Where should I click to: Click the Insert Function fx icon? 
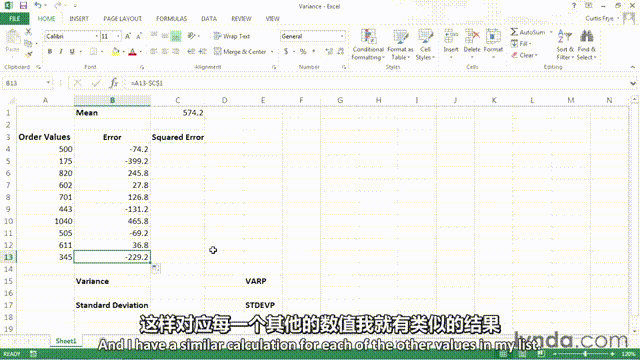(x=114, y=83)
